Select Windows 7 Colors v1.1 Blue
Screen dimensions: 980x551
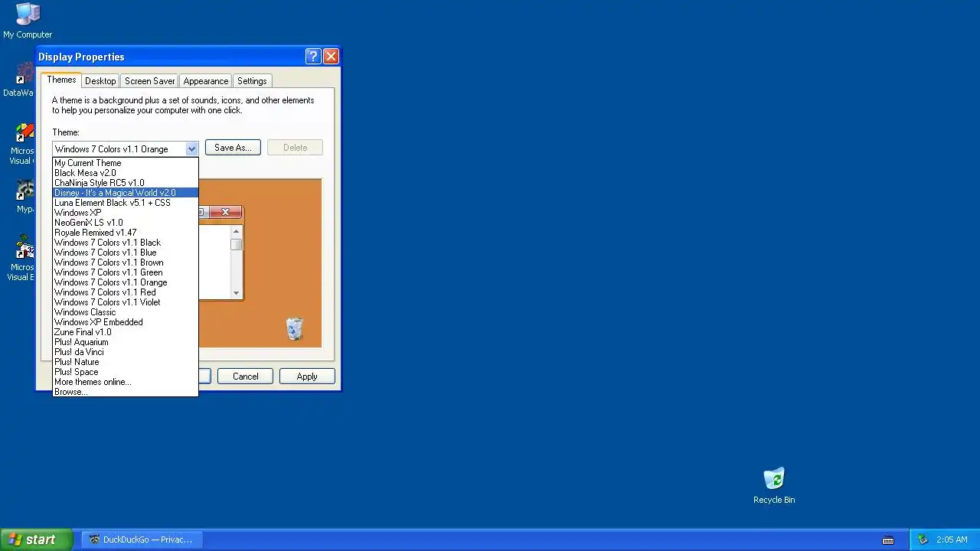coord(126,253)
